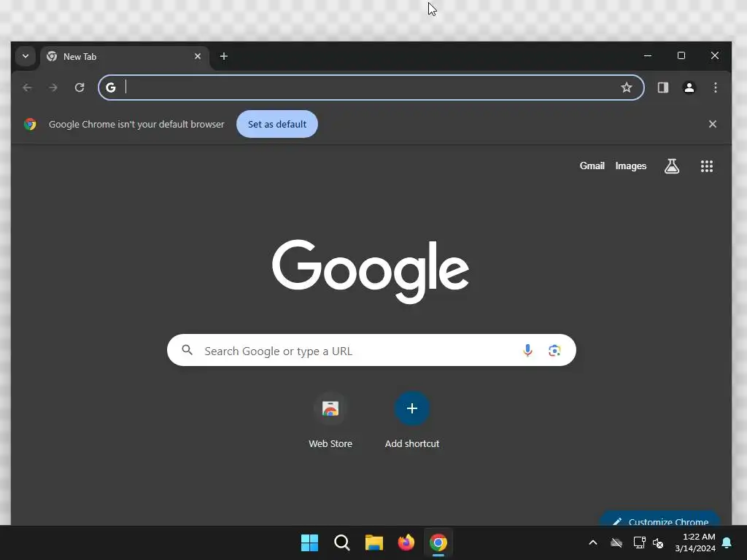Click the Google logo
747x560 pixels.
pyautogui.click(x=371, y=271)
